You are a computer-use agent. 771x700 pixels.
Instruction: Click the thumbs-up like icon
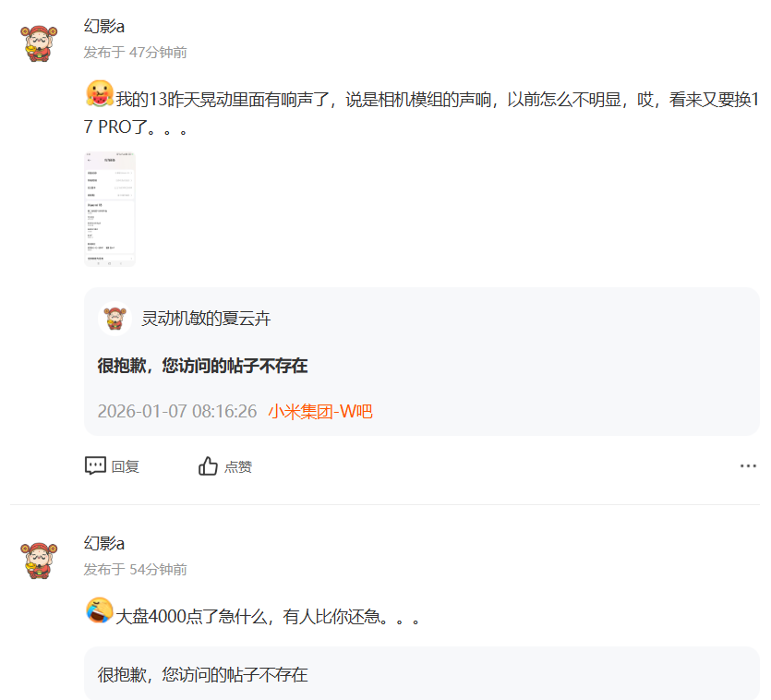pos(208,465)
